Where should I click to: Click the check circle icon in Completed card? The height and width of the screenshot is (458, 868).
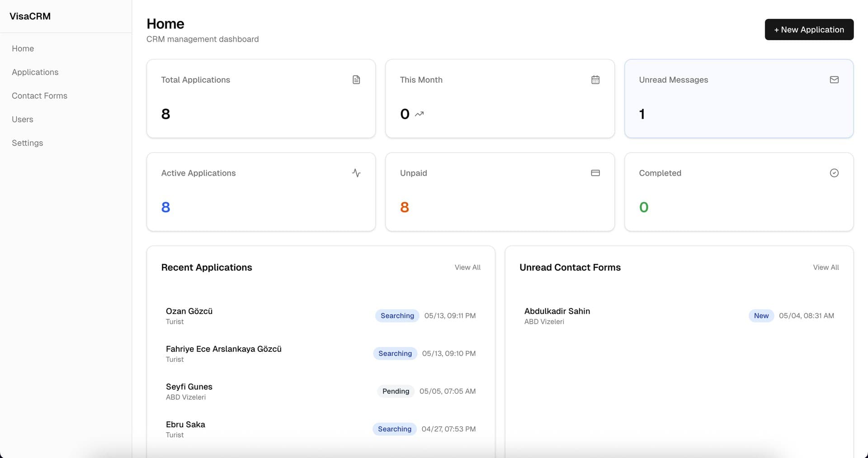click(x=834, y=173)
